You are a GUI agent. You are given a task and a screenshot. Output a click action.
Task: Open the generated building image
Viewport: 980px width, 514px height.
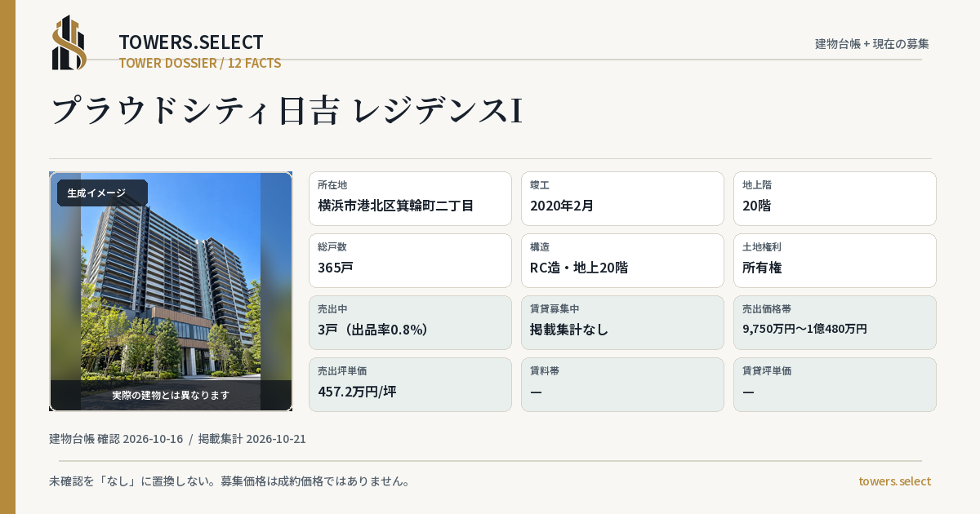pyautogui.click(x=171, y=291)
